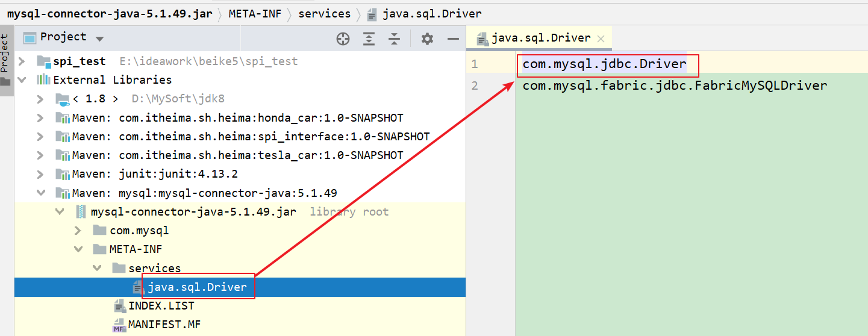
Task: Close the java.sql.Driver editor tab
Action: (x=601, y=39)
